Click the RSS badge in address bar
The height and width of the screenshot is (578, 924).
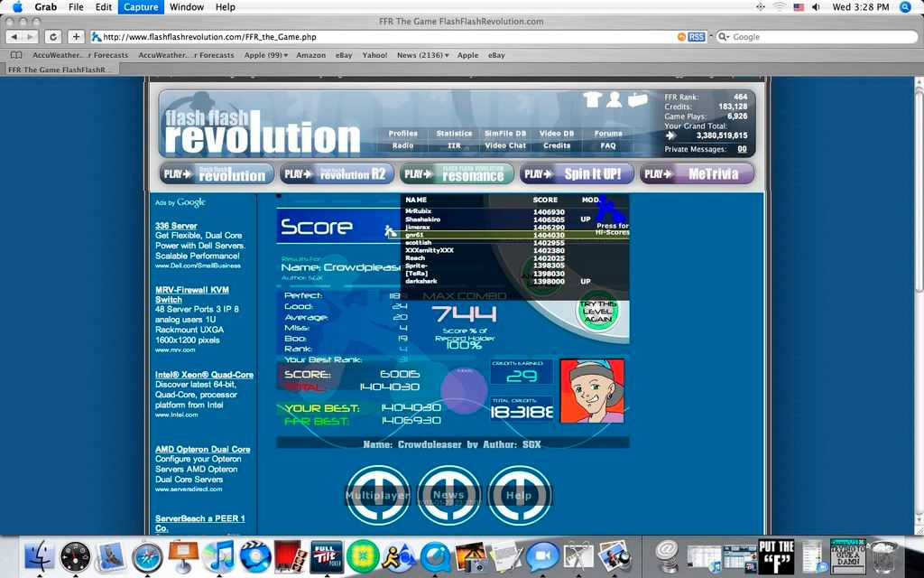[x=696, y=37]
